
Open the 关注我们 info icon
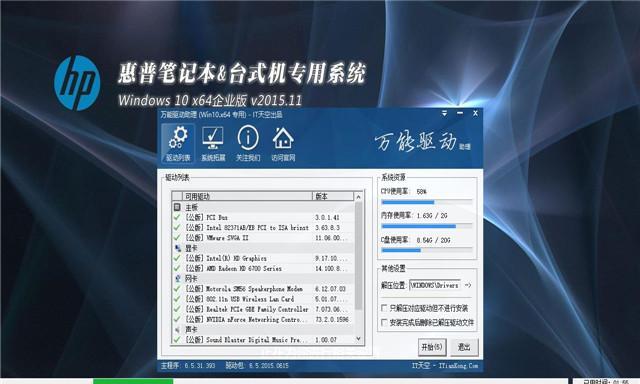click(248, 144)
